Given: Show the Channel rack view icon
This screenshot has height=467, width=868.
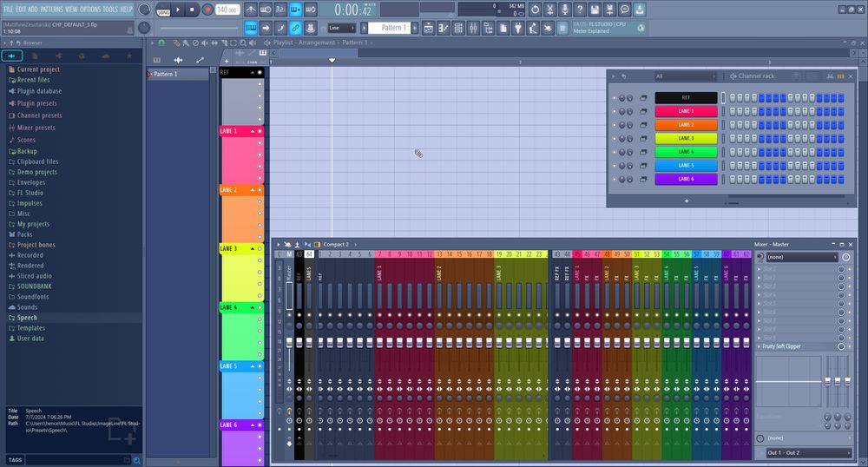Looking at the screenshot, I should (458, 29).
